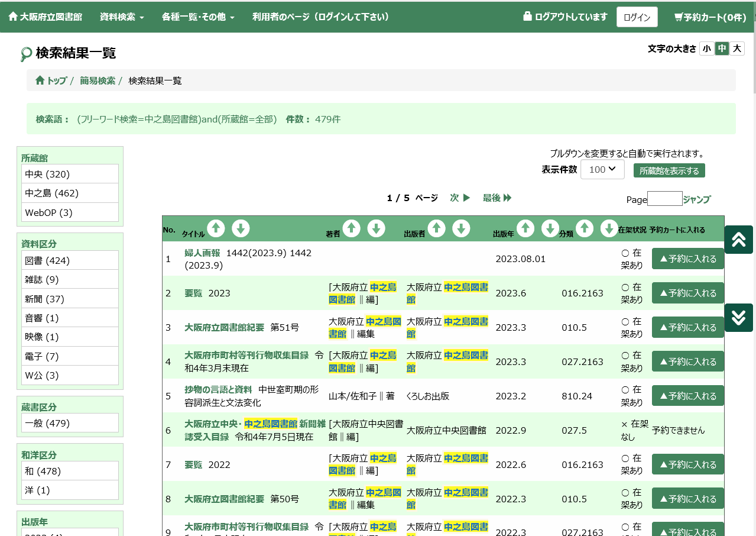This screenshot has height=536, width=756.
Task: Open title 要覧 2023 in row 2
Action: click(193, 293)
